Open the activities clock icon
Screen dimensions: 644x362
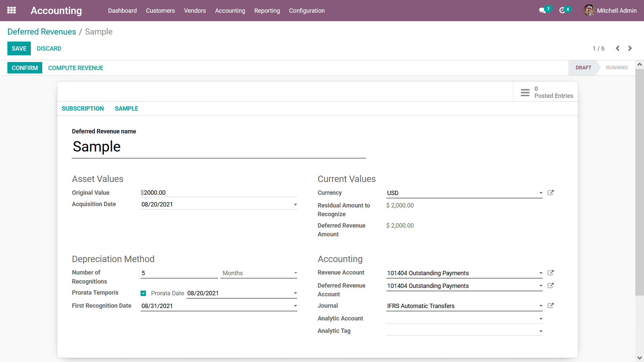click(562, 11)
